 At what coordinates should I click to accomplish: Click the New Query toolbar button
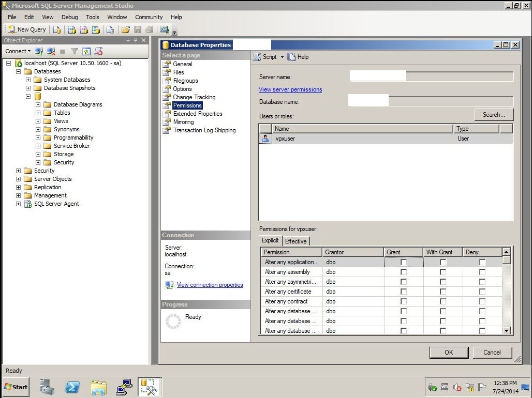coord(27,29)
